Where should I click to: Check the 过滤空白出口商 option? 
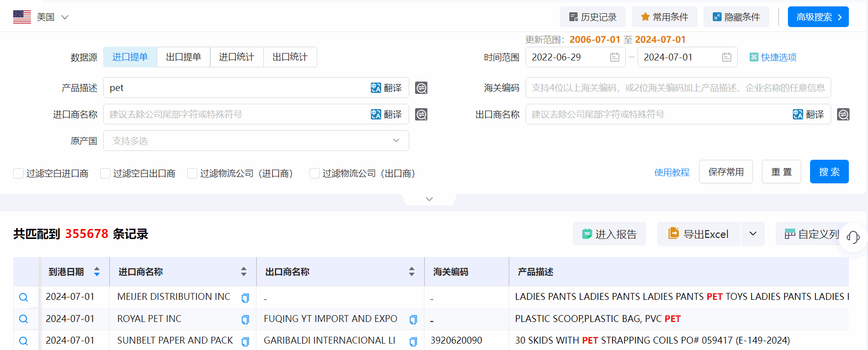tap(105, 173)
